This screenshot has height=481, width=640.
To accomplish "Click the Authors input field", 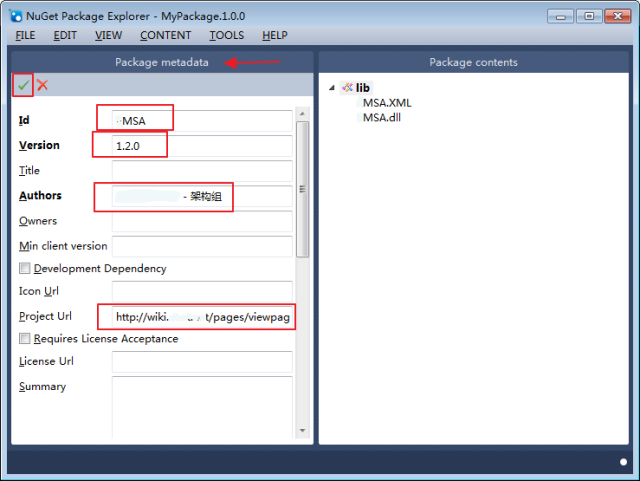I will 202,196.
